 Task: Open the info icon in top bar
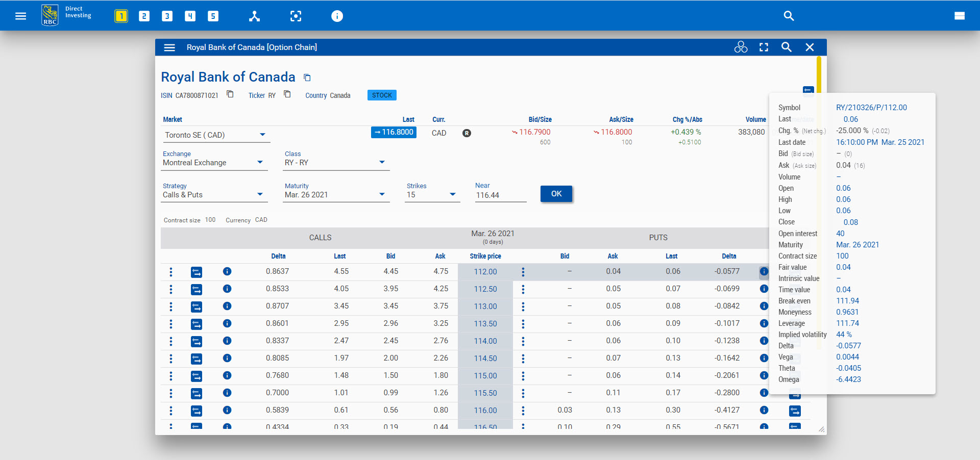point(337,16)
